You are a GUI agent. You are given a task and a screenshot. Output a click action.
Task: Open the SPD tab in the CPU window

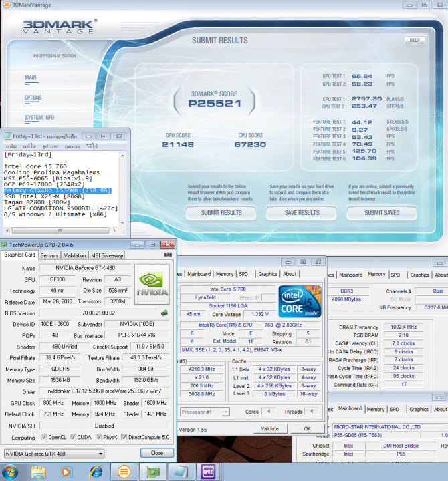pos(243,274)
